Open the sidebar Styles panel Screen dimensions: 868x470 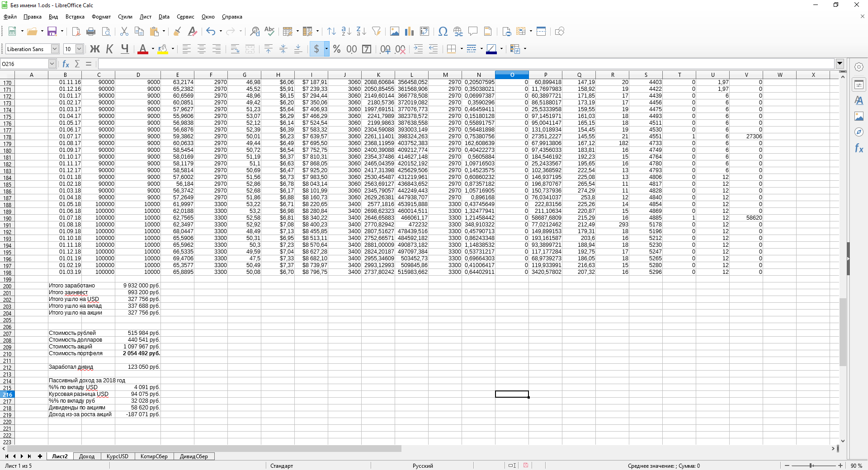[x=859, y=100]
